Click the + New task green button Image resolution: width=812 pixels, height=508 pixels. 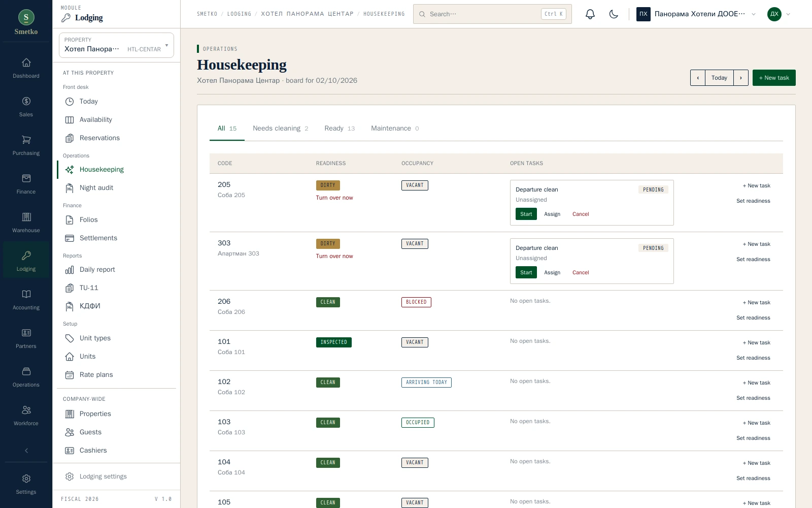[x=774, y=78]
